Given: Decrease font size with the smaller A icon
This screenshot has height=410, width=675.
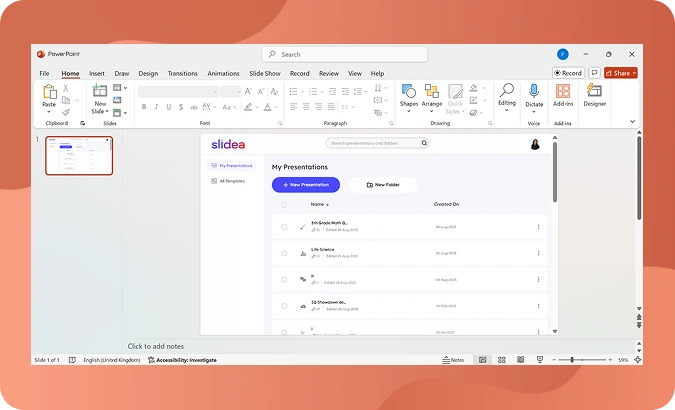Looking at the screenshot, I should [261, 91].
